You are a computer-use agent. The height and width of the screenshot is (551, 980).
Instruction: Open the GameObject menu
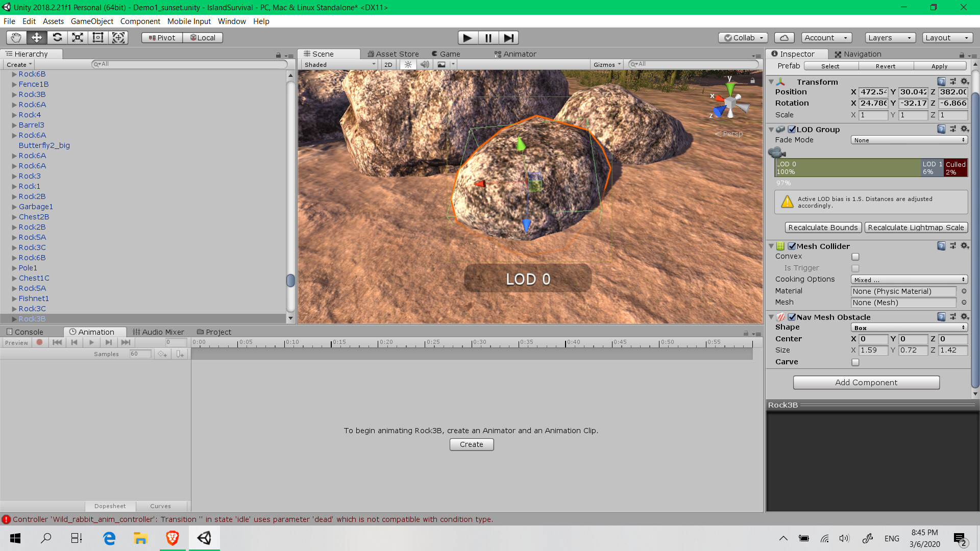(x=92, y=21)
